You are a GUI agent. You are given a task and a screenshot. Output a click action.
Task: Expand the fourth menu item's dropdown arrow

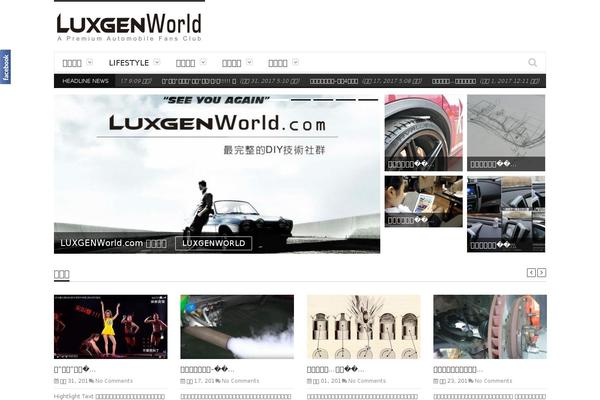tap(249, 62)
